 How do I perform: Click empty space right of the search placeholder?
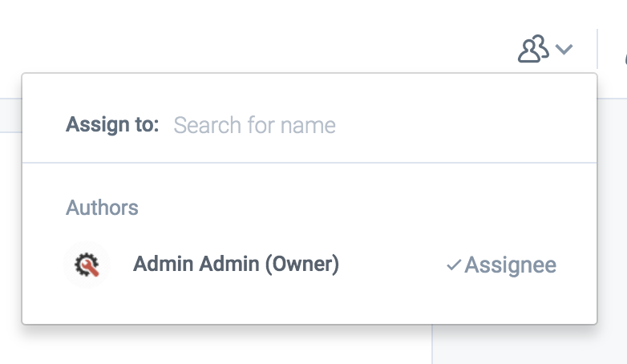[x=465, y=125]
